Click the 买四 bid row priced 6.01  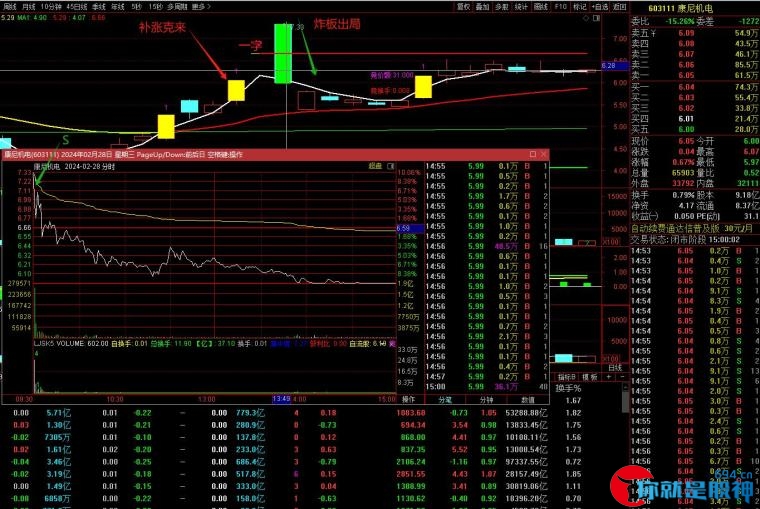[x=695, y=119]
